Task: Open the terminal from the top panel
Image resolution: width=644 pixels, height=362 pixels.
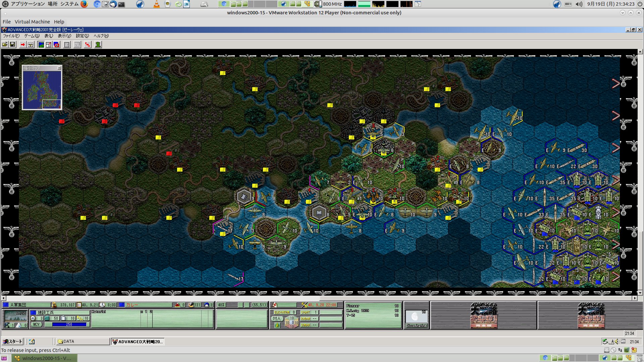Action: [x=121, y=4]
